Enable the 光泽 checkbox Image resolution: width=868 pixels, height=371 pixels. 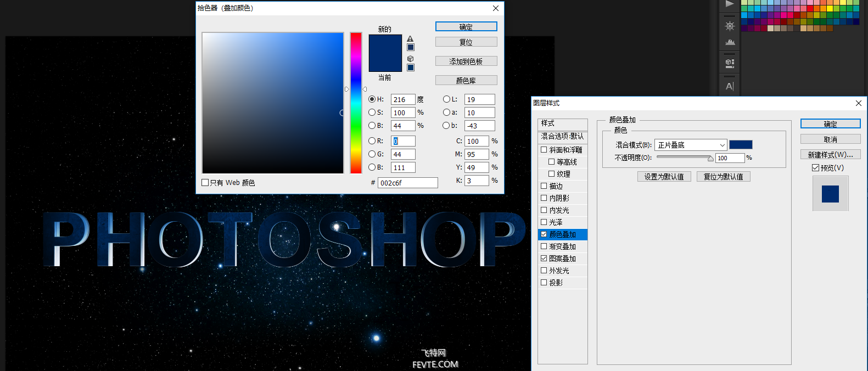(x=544, y=222)
